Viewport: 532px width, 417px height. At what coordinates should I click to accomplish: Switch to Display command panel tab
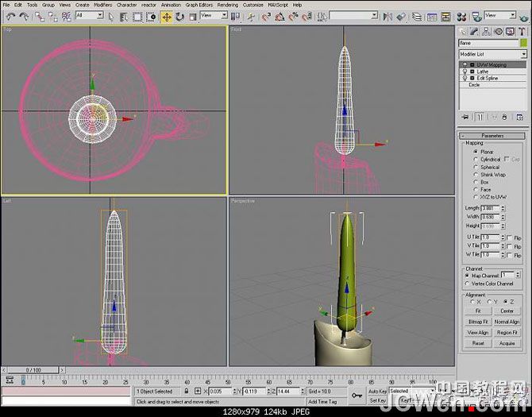[x=510, y=32]
